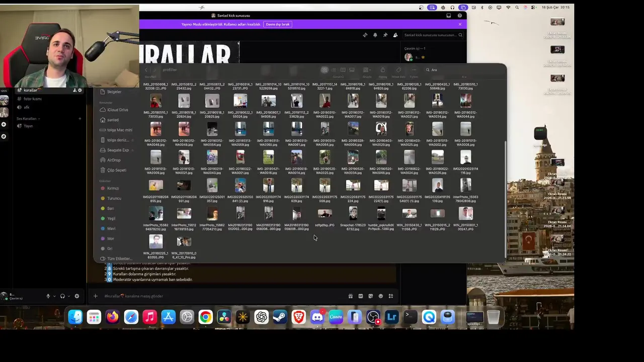Screen dimensions: 644x362
Task: Open AirDrop in Finder sidebar
Action: [x=114, y=160]
